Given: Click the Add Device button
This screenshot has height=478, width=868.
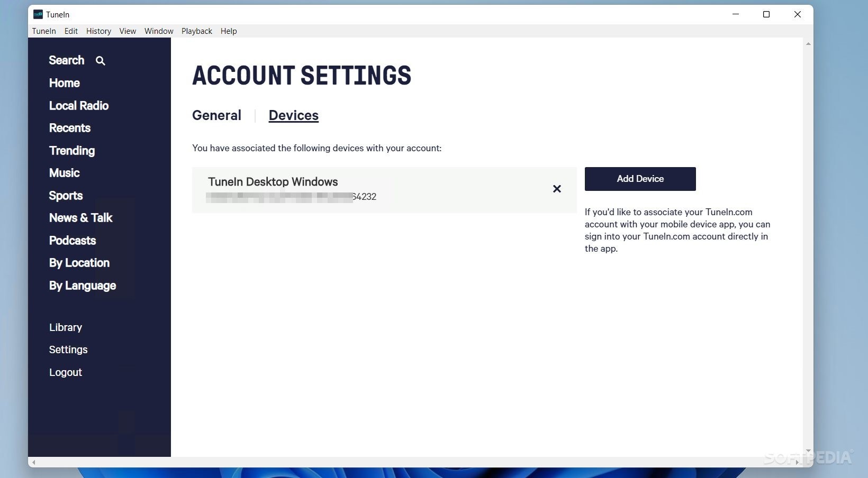Looking at the screenshot, I should [x=640, y=179].
